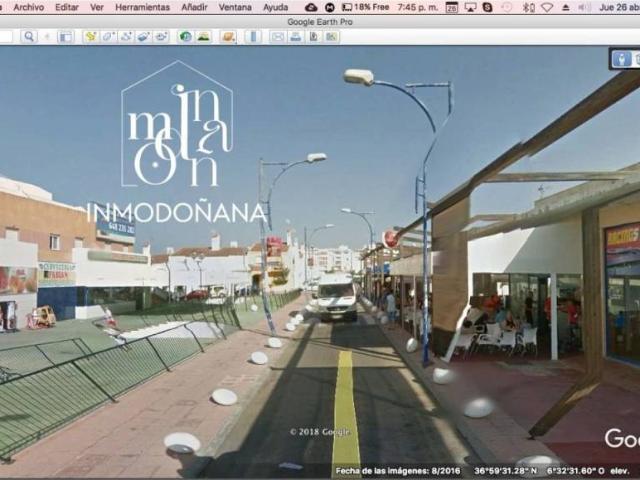Open the Ventana menu
The width and height of the screenshot is (640, 480).
pyautogui.click(x=235, y=7)
